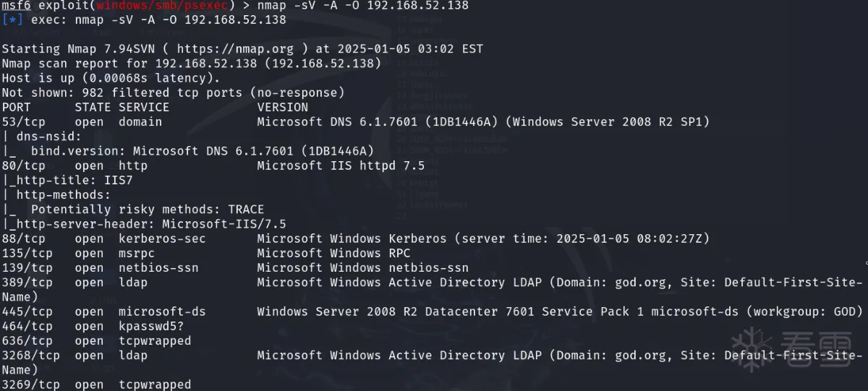Screen dimensions: 868x391
Task: Click the 3269/tcp tcpwrapped line
Action: point(96,384)
